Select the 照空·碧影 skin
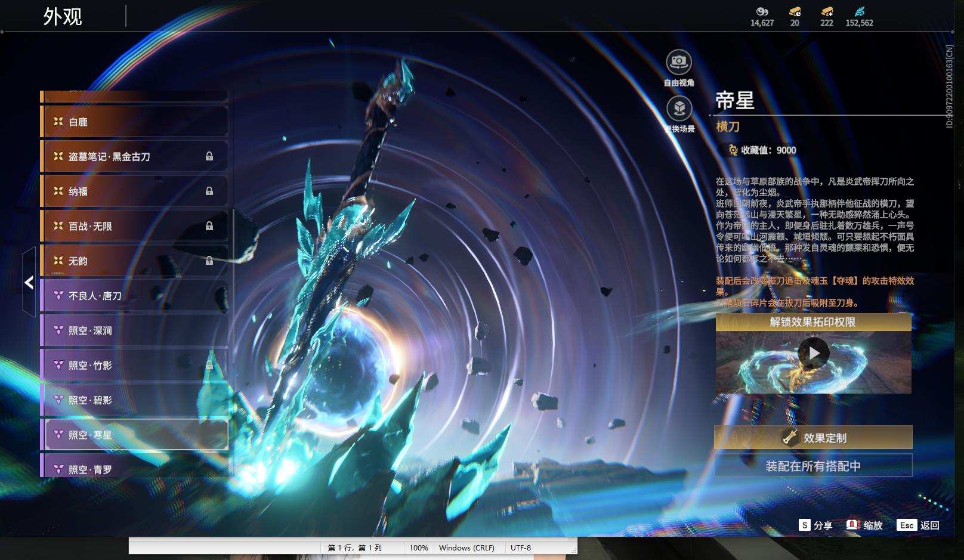Image resolution: width=964 pixels, height=560 pixels. pos(134,400)
